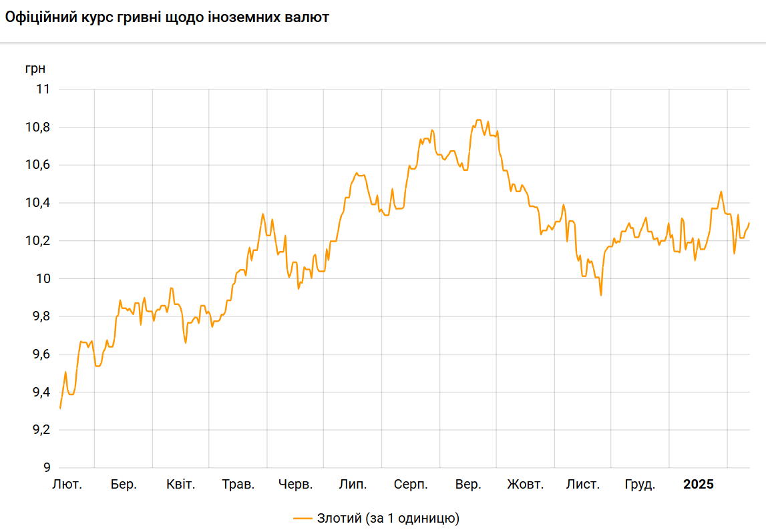This screenshot has height=532, width=766.
Task: Select the Бер. month axis label
Action: pyautogui.click(x=124, y=485)
